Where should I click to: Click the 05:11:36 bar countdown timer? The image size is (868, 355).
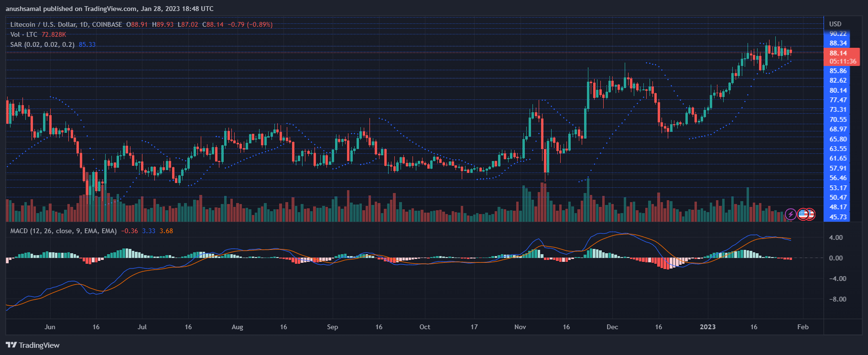point(843,61)
